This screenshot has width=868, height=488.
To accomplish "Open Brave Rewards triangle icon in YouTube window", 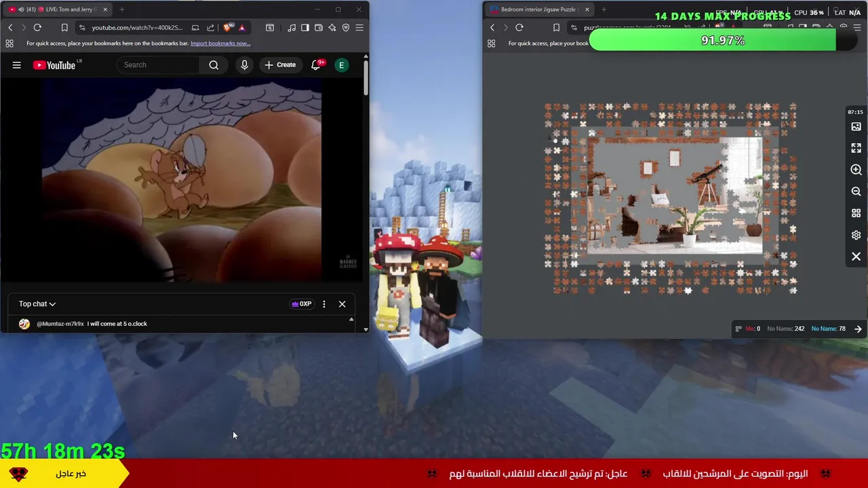I will pyautogui.click(x=241, y=28).
